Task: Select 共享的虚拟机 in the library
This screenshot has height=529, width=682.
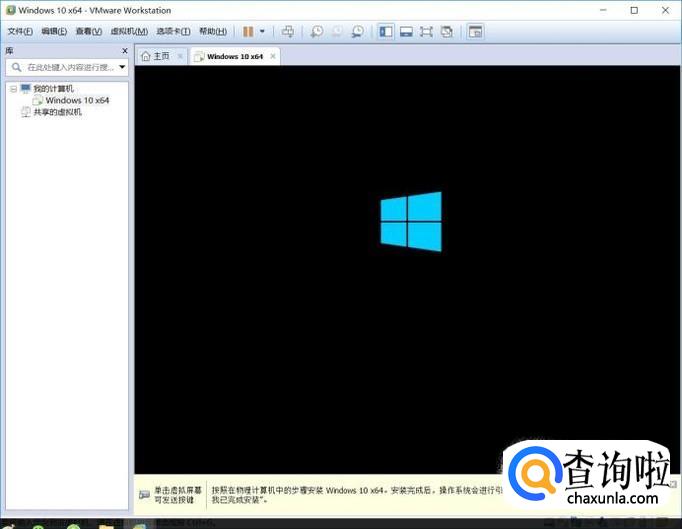Action: pos(57,112)
